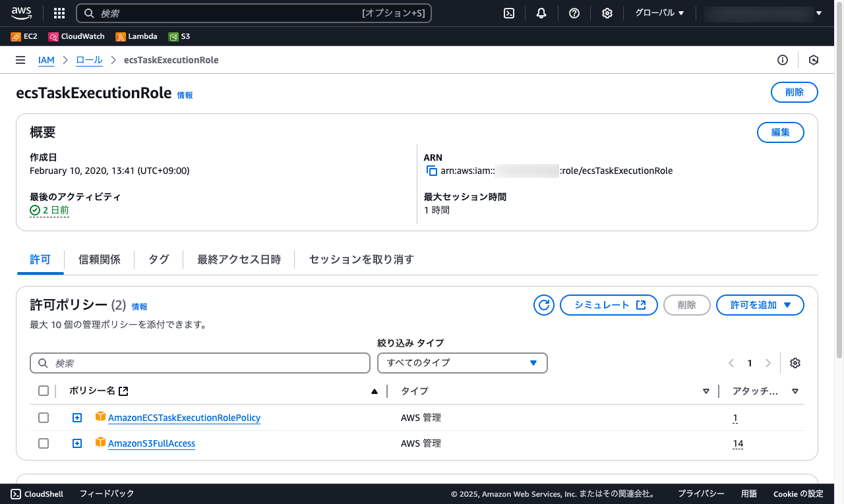Open CloudShell in the footer
Viewport: 844px width, 504px height.
click(x=37, y=493)
